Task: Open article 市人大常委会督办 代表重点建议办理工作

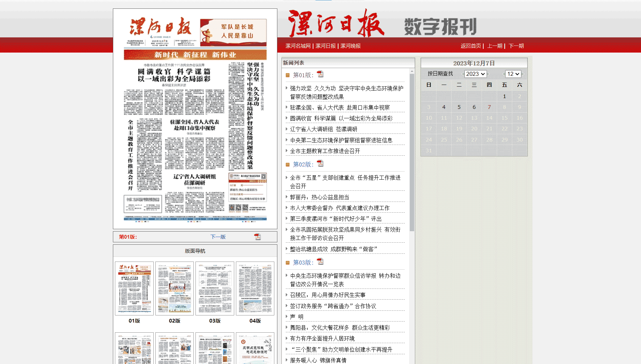Action: [x=340, y=208]
